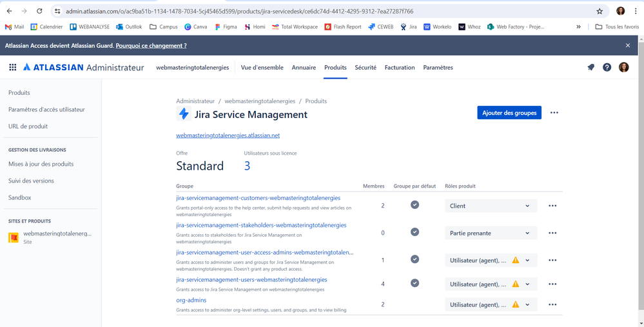
Task: Go back with browser back arrow
Action: pyautogui.click(x=10, y=11)
